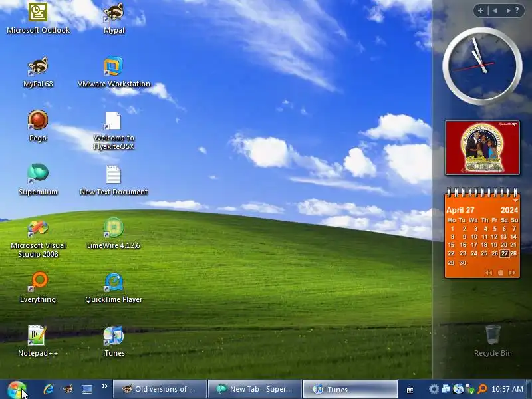This screenshot has height=399, width=532.
Task: Switch to 'New Tab - Super...' taskbar window
Action: [255, 389]
